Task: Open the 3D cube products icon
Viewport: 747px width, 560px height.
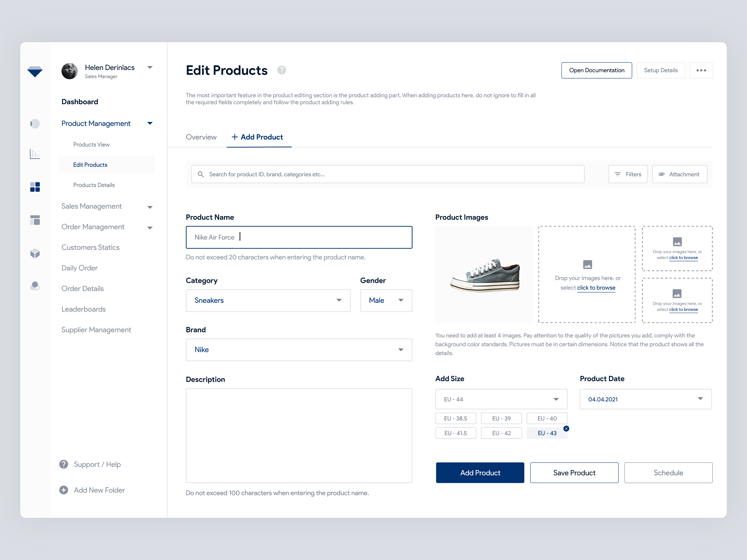Action: pos(35,253)
